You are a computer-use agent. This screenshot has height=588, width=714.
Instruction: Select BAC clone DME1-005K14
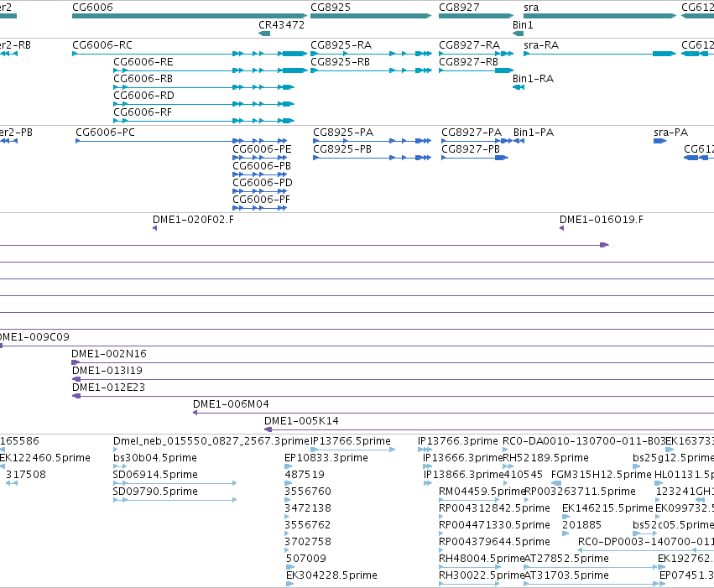[301, 421]
